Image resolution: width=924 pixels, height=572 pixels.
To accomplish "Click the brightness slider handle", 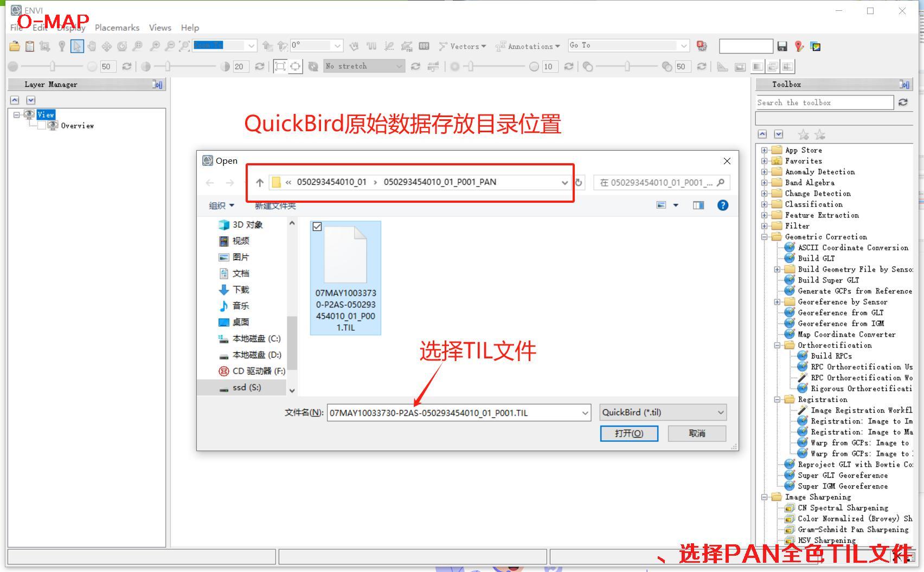I will coord(53,66).
